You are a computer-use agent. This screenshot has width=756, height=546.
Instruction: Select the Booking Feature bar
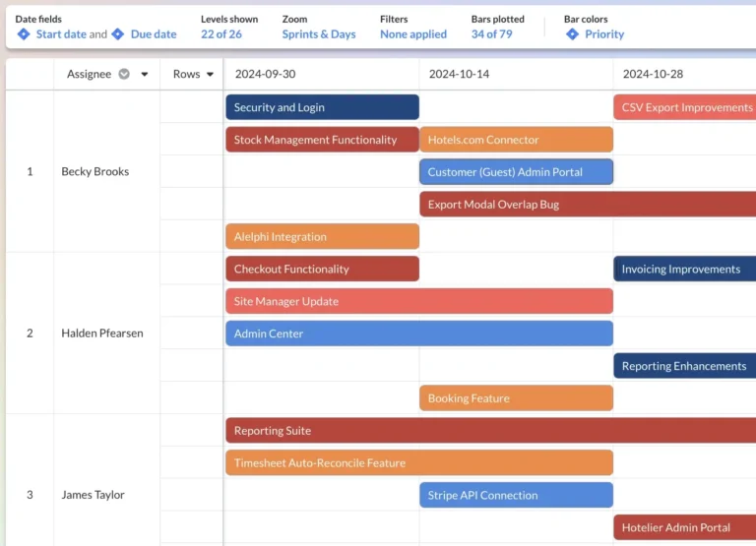pyautogui.click(x=517, y=397)
